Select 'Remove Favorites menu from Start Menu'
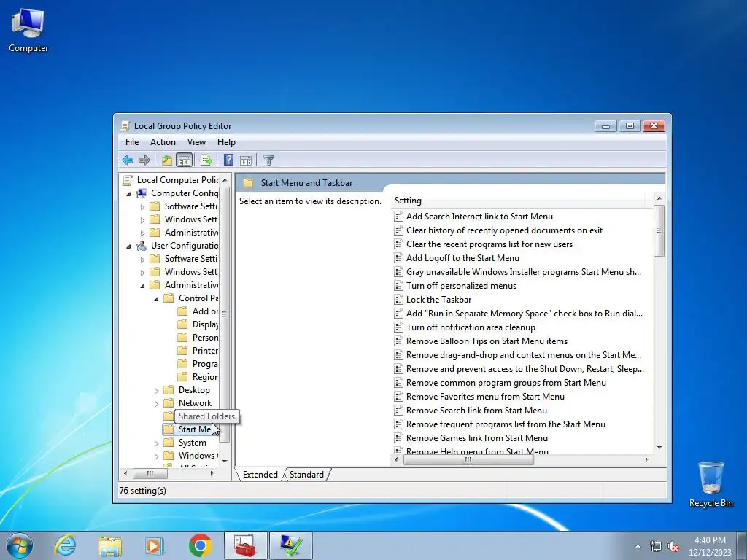The height and width of the screenshot is (560, 747). (x=485, y=396)
